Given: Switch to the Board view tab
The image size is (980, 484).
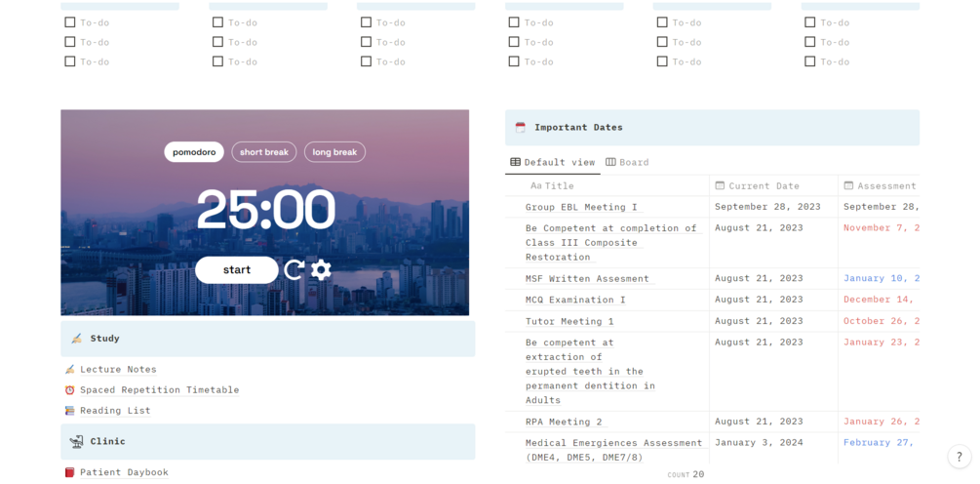Looking at the screenshot, I should [x=627, y=162].
